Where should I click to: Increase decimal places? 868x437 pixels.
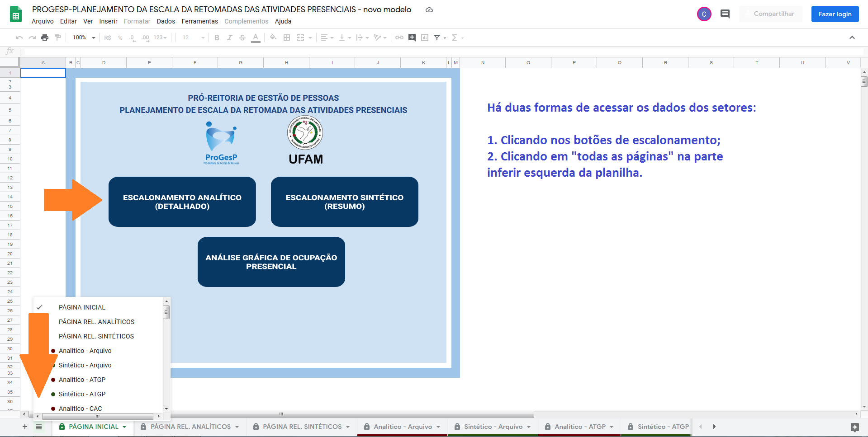pyautogui.click(x=145, y=38)
